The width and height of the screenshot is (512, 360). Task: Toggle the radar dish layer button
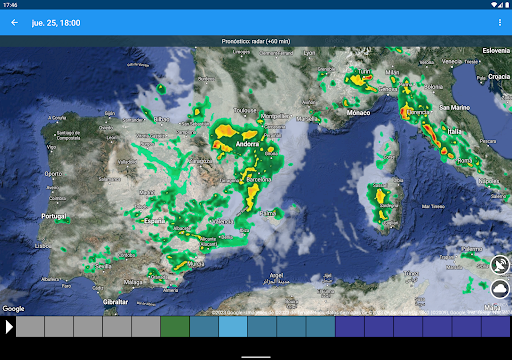pyautogui.click(x=500, y=265)
